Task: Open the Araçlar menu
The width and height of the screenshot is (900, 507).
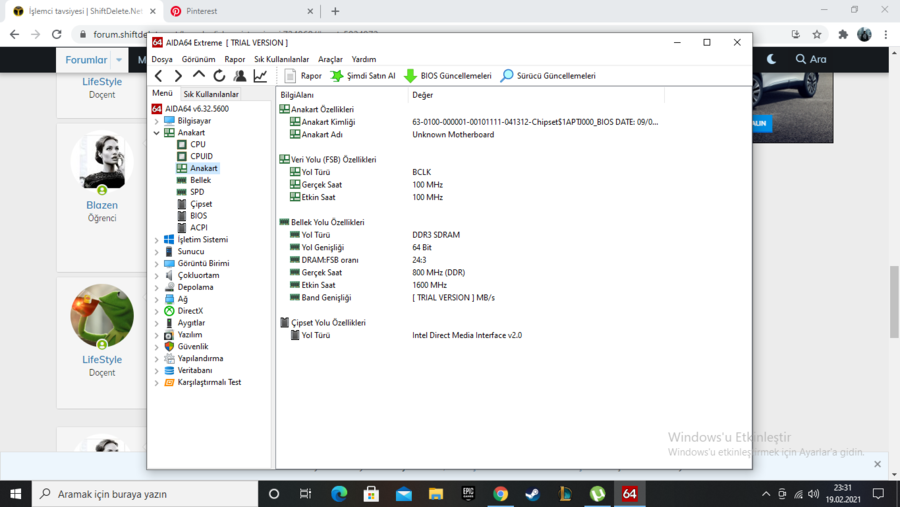Action: coord(330,59)
